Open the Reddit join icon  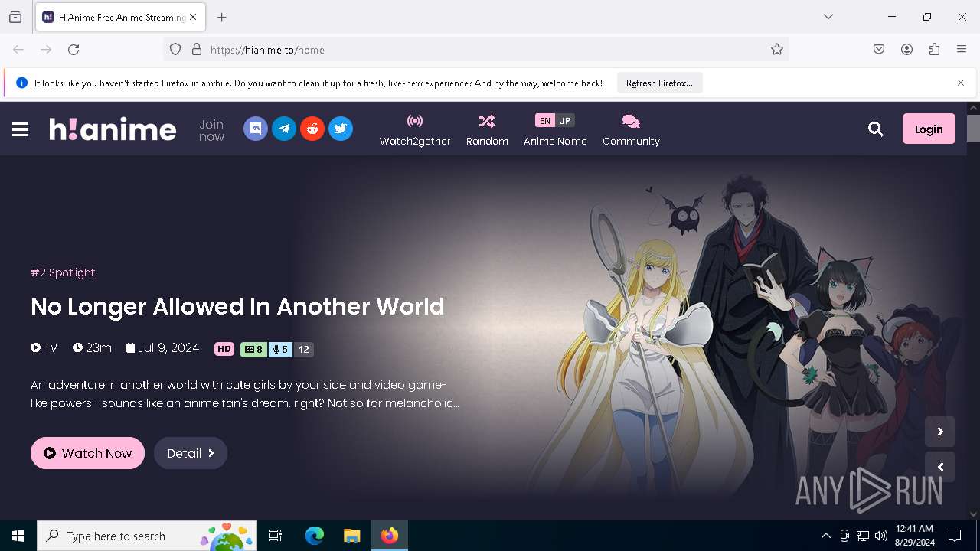click(x=312, y=129)
